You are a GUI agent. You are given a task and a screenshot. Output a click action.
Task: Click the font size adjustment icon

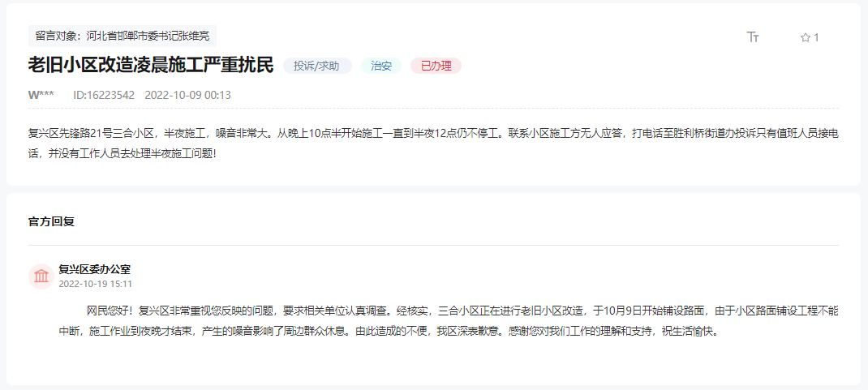(x=752, y=37)
